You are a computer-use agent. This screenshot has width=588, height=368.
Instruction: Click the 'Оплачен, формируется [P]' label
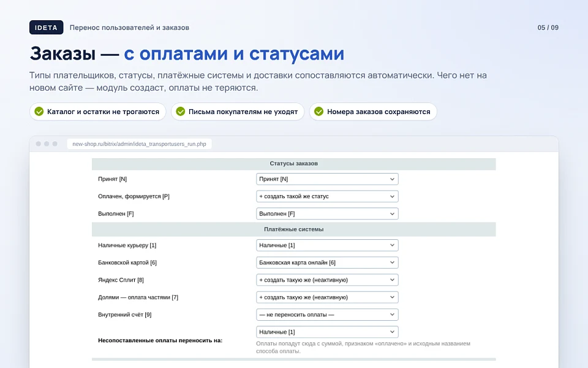point(134,196)
